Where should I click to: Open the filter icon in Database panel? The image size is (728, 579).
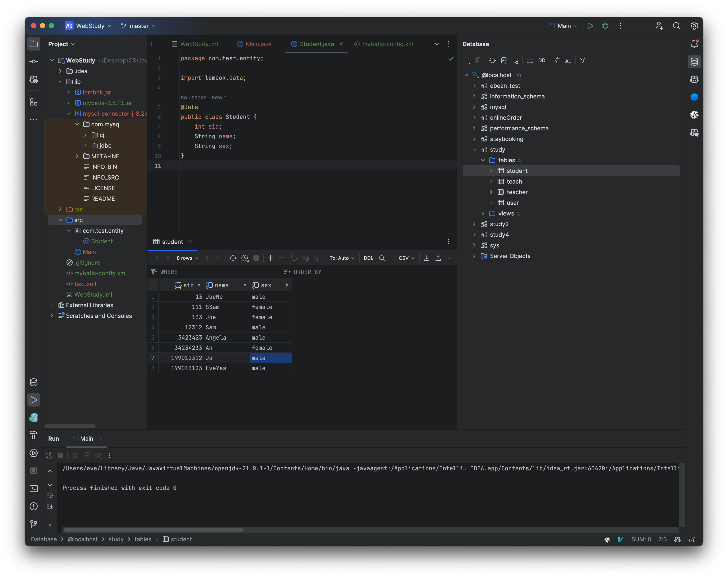582,60
